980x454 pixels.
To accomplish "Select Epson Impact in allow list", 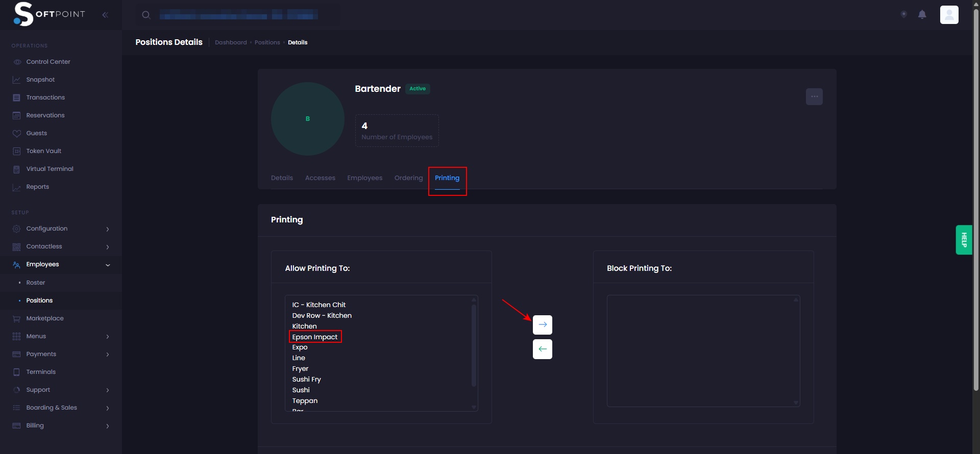I will pos(314,337).
